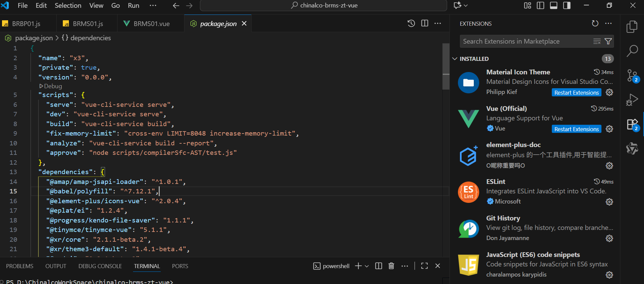
Task: Go forward with the navigation arrow
Action: [x=189, y=5]
